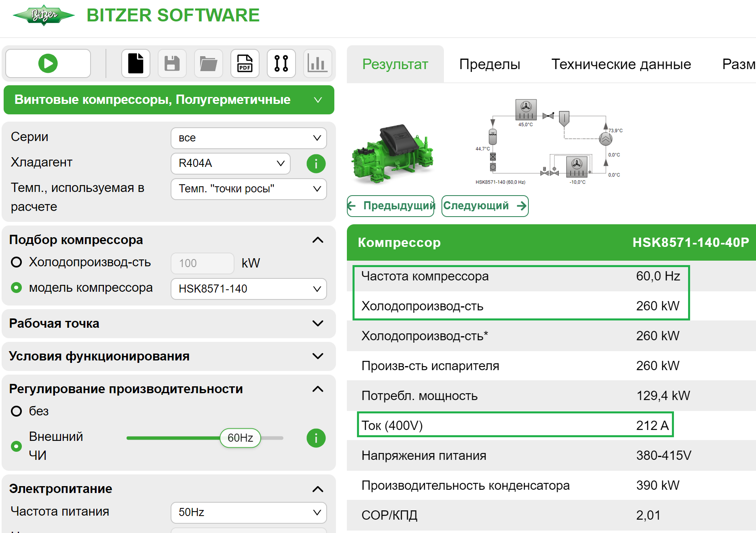Open the comparison tool icon
This screenshot has width=756, height=533.
point(281,63)
